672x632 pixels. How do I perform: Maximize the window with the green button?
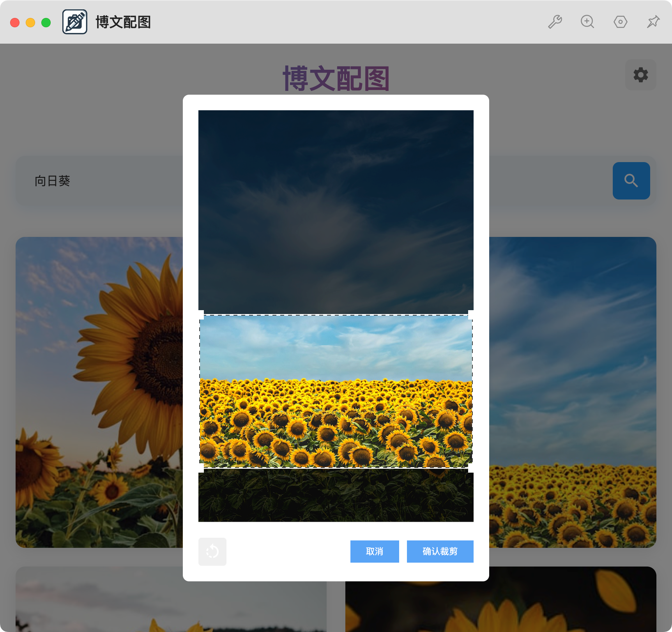[46, 23]
